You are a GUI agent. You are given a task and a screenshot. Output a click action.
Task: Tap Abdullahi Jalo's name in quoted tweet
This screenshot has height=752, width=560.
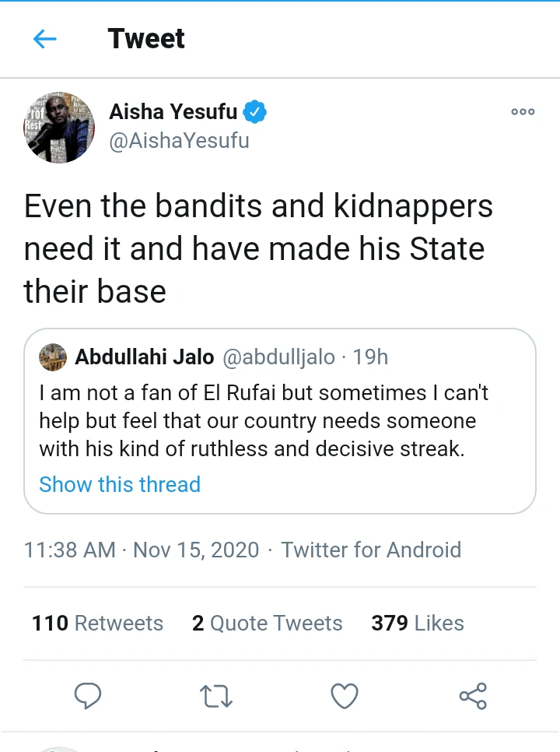click(x=144, y=357)
